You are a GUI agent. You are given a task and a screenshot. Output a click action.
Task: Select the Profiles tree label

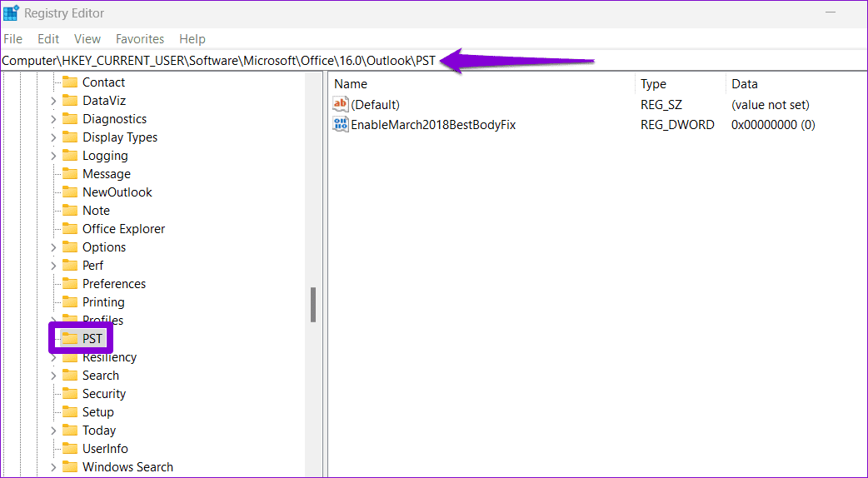102,320
